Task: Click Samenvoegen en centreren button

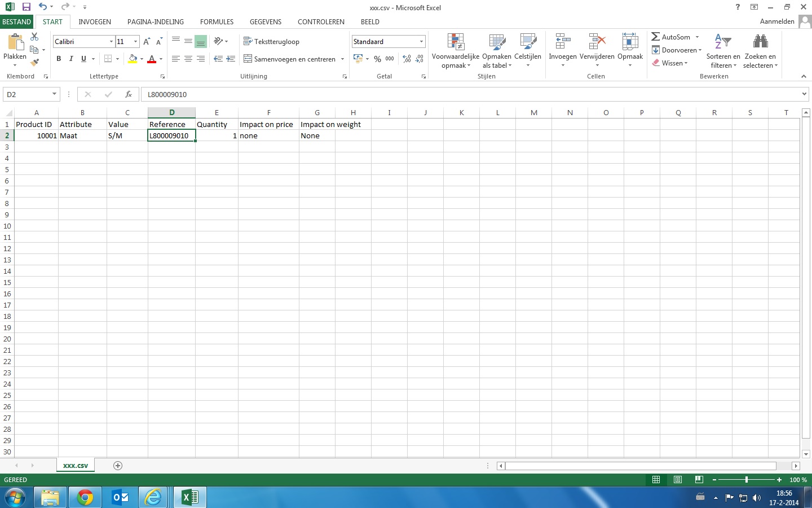Action: coord(290,59)
